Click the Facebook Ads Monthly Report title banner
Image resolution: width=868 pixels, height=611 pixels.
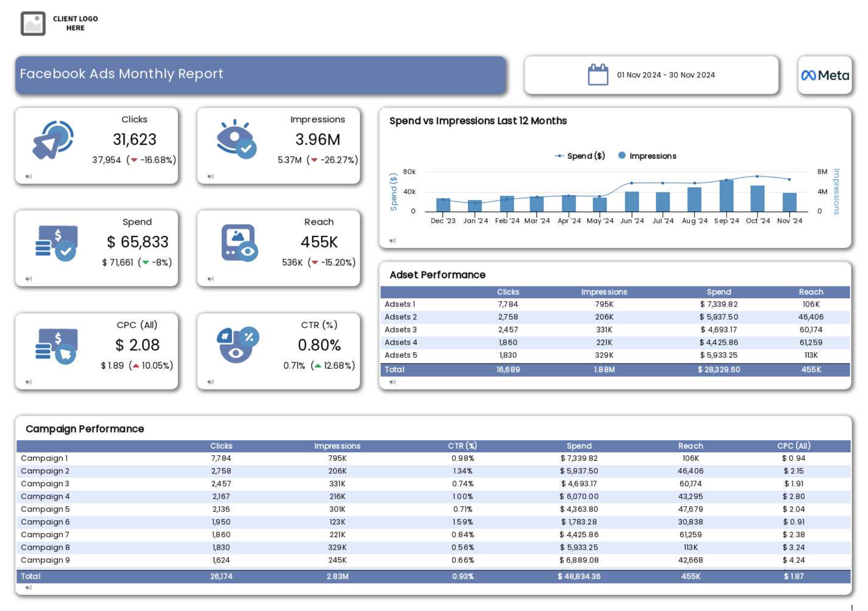click(261, 75)
